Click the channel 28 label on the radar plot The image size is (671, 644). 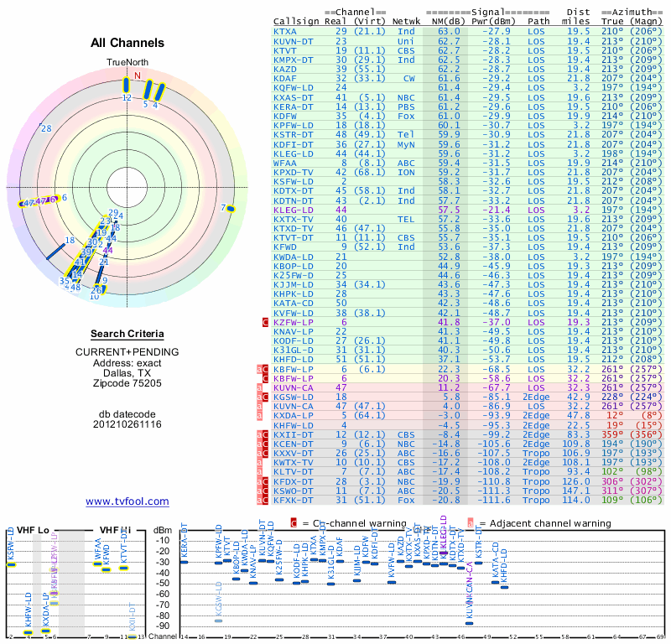(x=46, y=128)
